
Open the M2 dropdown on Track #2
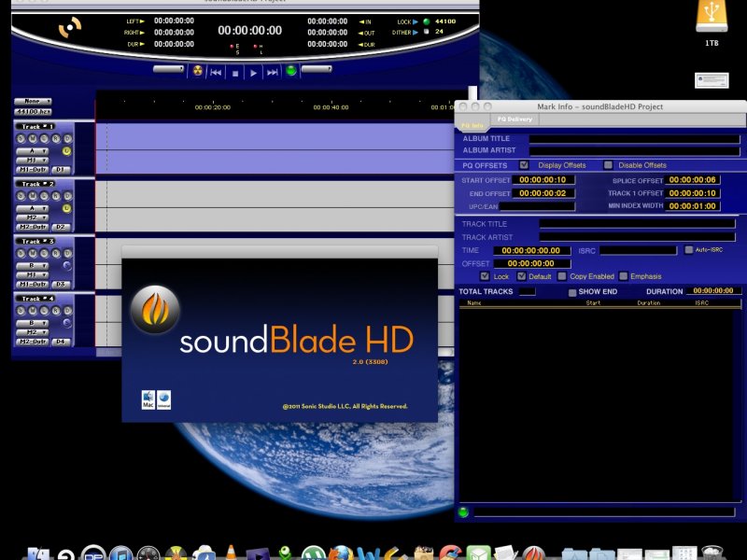[x=33, y=217]
